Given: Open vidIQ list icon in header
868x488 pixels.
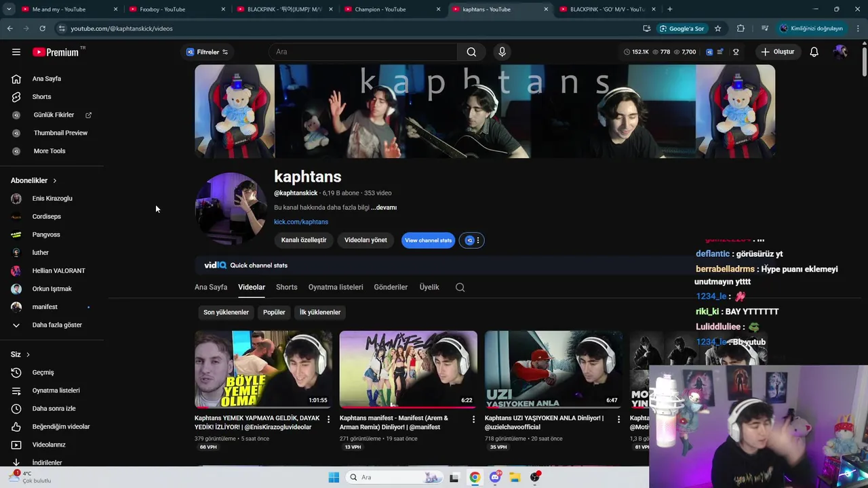Looking at the screenshot, I should click(x=720, y=52).
